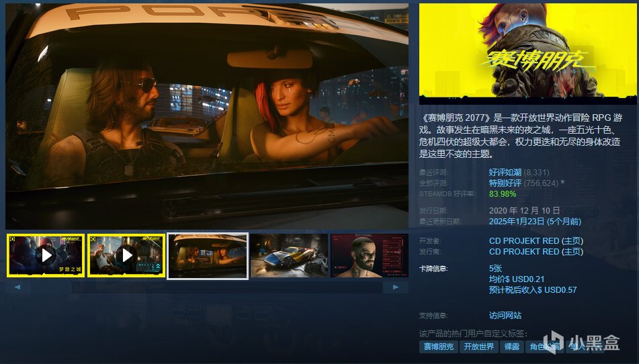Click the 5张 trading cards link
This screenshot has width=639, height=364.
[x=496, y=269]
